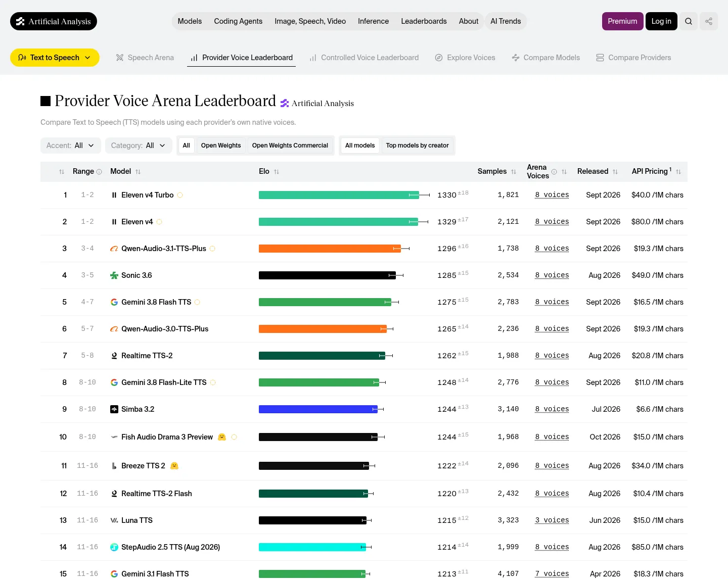Sort by the Model column arrows
Screen dimensions: 728x581
[x=138, y=172]
